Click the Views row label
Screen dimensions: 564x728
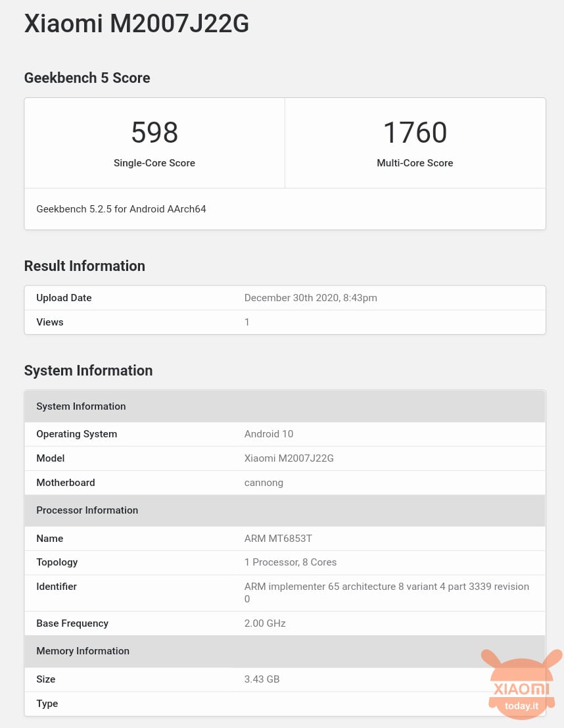(x=50, y=322)
